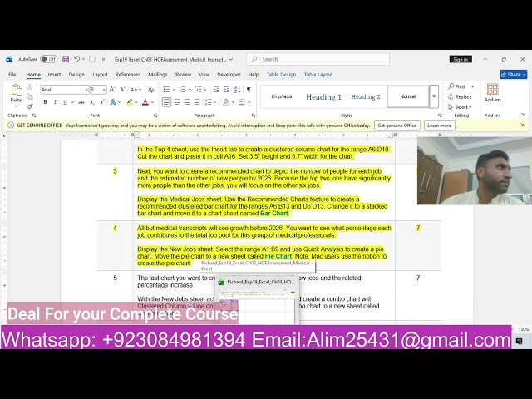The image size is (532, 399).
Task: Open the comments icon in the status bar
Action: click(519, 341)
